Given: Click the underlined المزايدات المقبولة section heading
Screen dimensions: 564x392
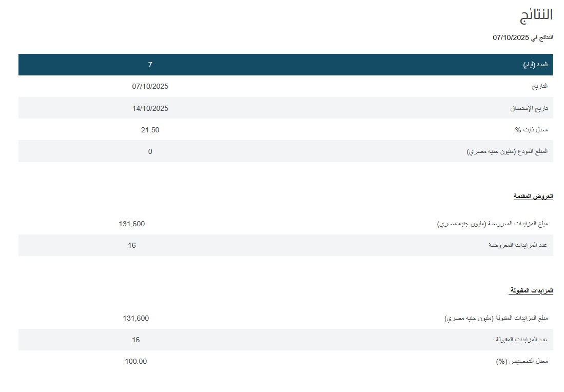Looking at the screenshot, I should click(531, 291).
